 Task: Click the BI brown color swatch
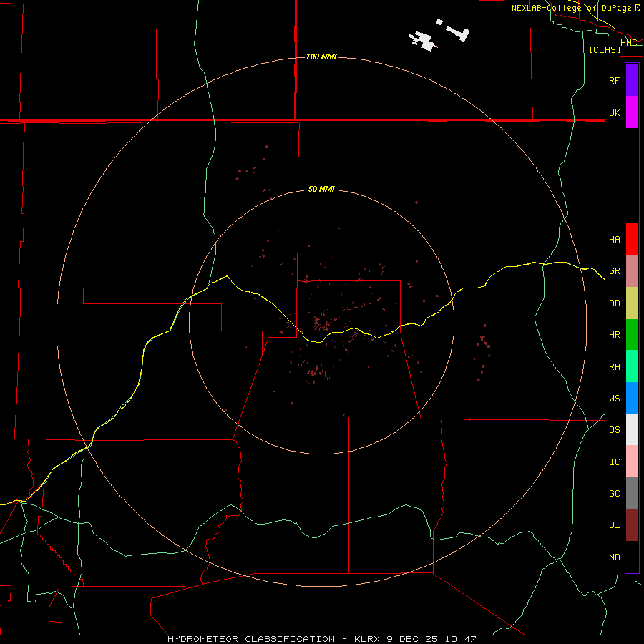(632, 525)
